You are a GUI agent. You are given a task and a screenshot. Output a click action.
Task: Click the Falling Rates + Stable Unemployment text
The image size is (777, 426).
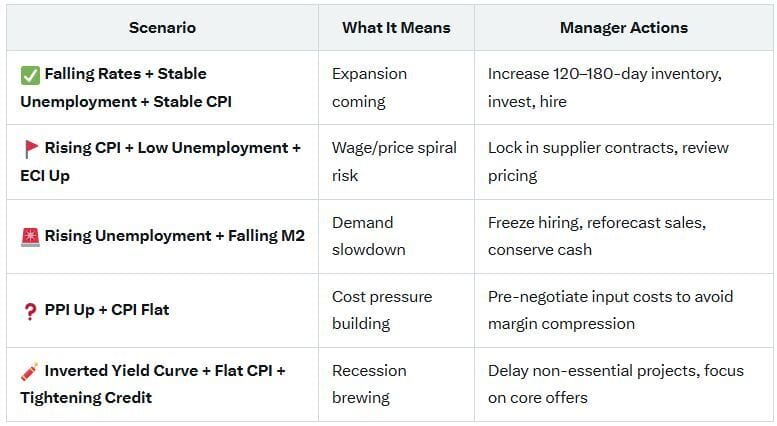(126, 88)
